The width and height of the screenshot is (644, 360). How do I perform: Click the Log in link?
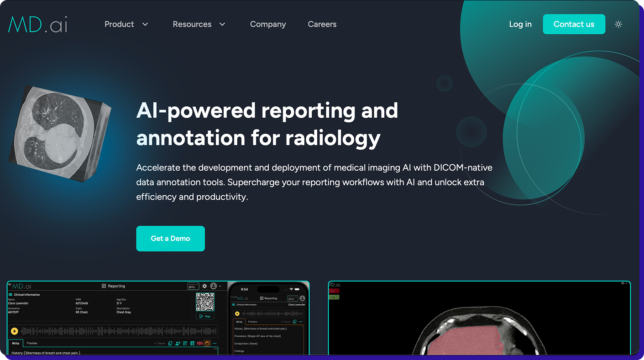(520, 24)
